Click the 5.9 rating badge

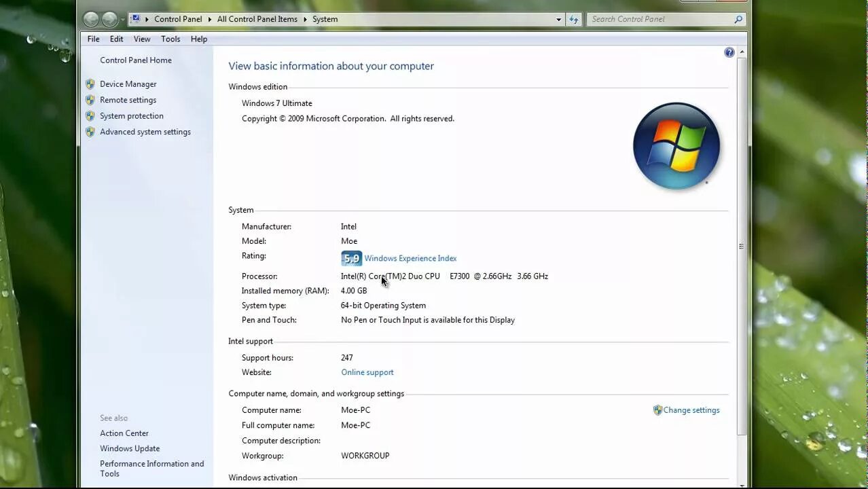point(351,258)
